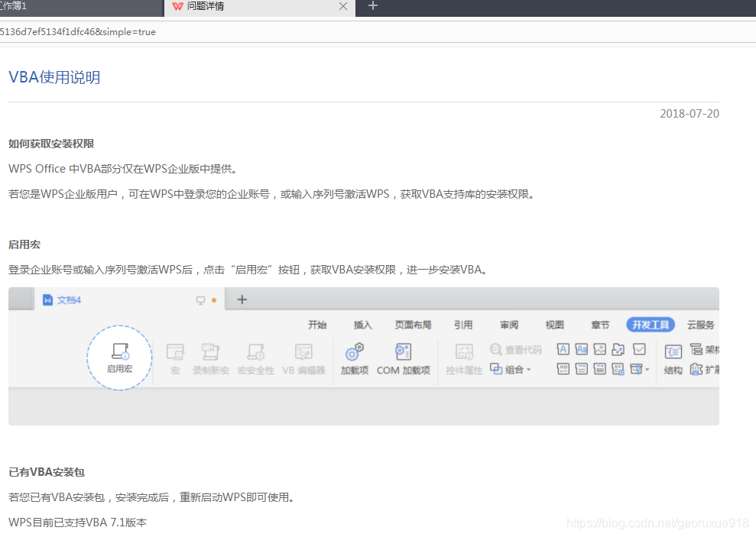Screen dimensions: 756x537
Task: Click the checkbox content control icon
Action: pyautogui.click(x=639, y=349)
